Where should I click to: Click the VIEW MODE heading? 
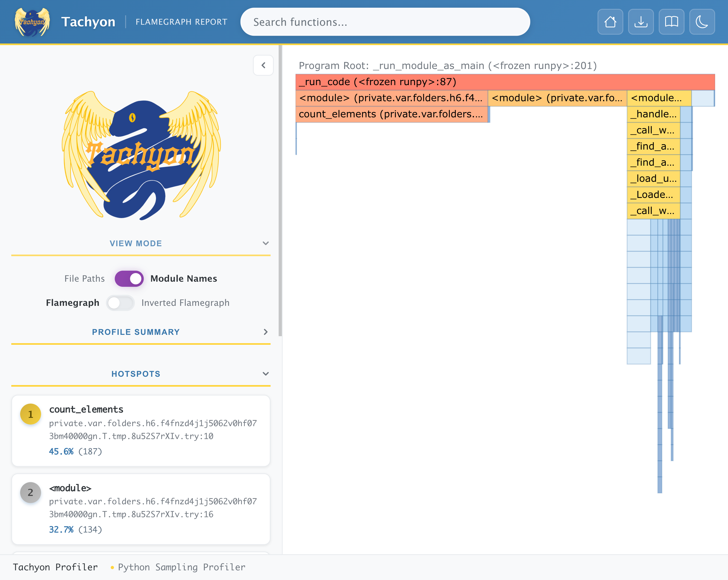coord(136,244)
